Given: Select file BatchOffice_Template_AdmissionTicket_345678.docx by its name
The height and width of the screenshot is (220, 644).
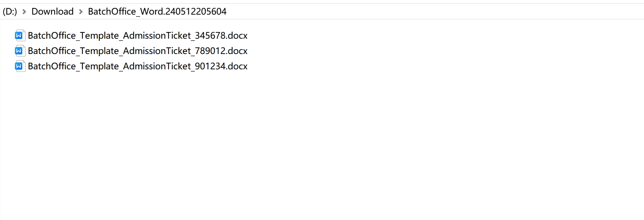Looking at the screenshot, I should coord(138,35).
